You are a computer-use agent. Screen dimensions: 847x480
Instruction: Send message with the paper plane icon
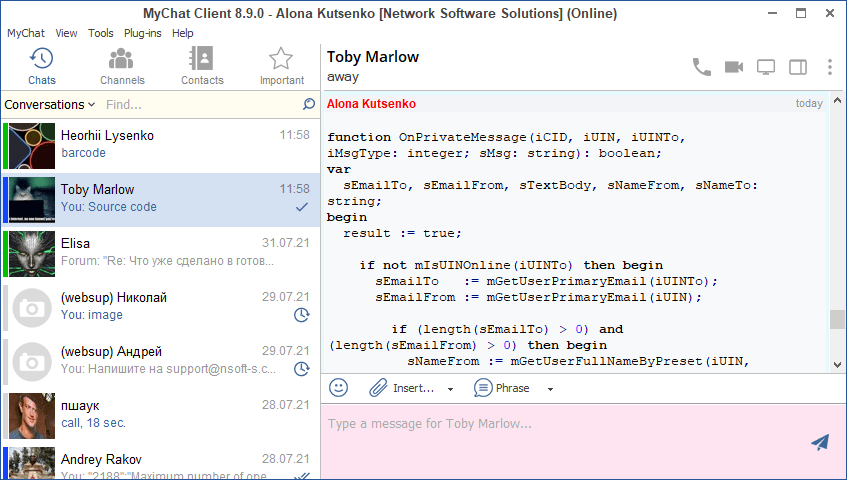pyautogui.click(x=820, y=442)
